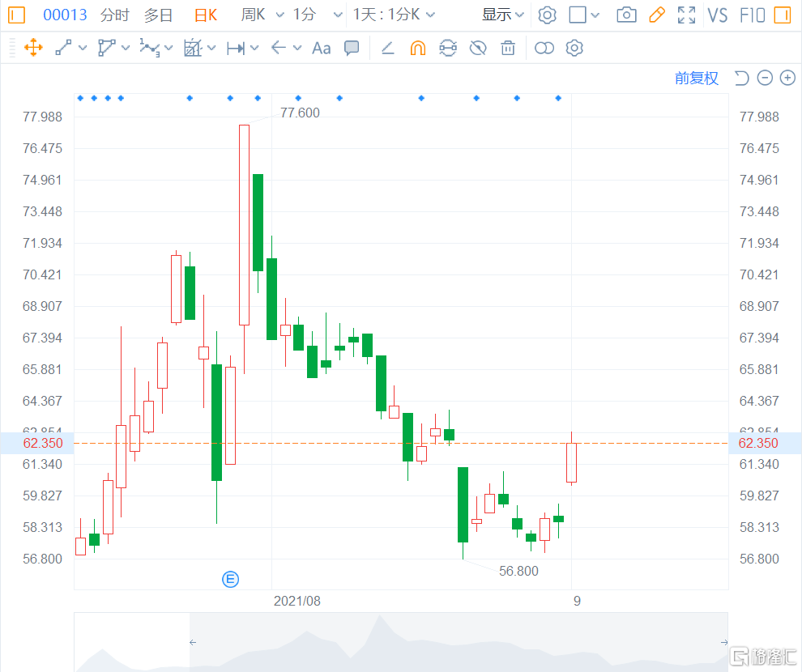The height and width of the screenshot is (672, 802).
Task: Click the sync drawings icon
Action: click(x=447, y=48)
